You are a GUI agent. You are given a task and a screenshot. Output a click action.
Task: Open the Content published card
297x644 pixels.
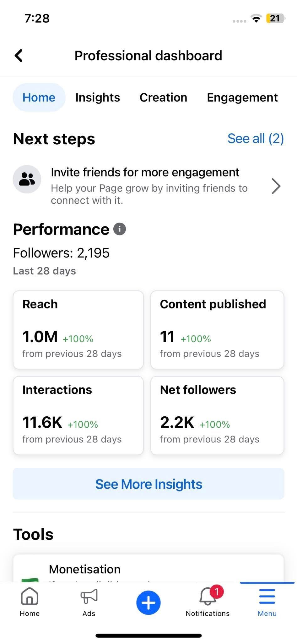pos(217,330)
